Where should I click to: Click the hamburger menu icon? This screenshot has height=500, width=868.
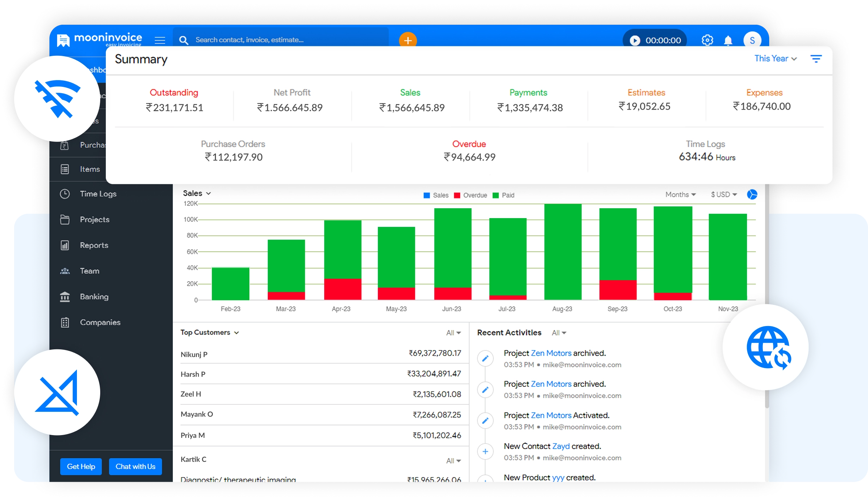[160, 40]
